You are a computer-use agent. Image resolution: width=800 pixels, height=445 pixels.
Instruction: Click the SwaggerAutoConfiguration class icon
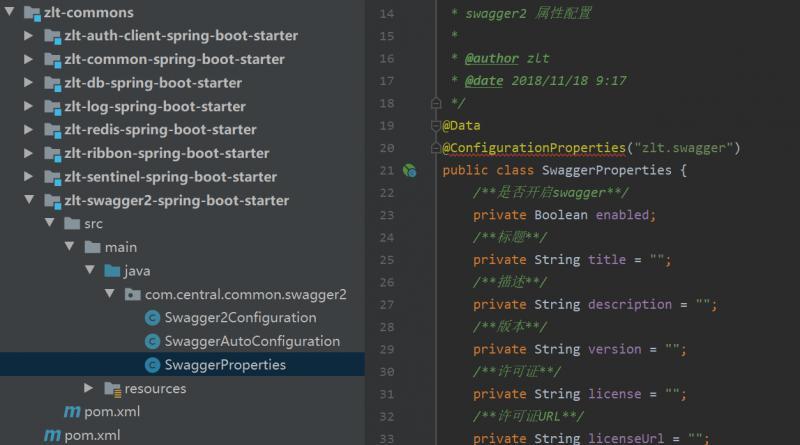pos(153,341)
